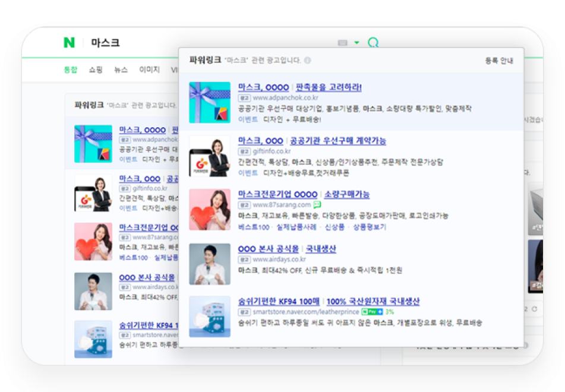Screen dimensions: 565x392
Task: Click the popup description 마스크, 최대42% OFF
Action: coord(320,270)
